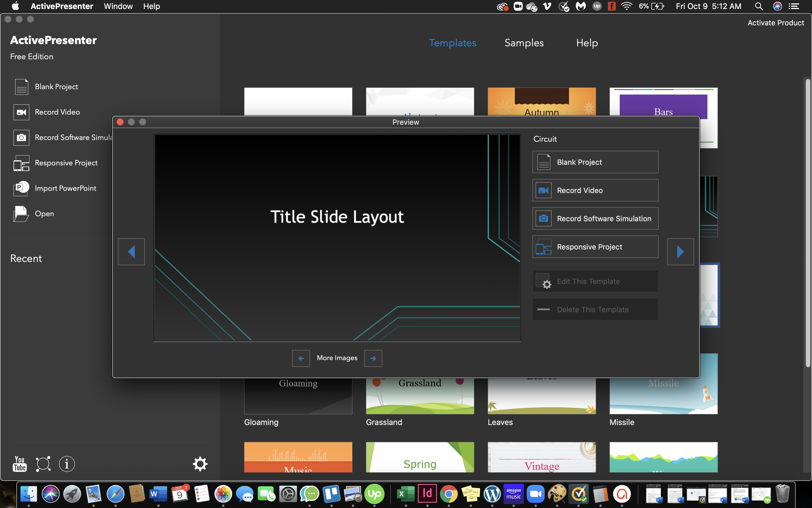The height and width of the screenshot is (508, 812).
Task: Click the community icon next to YouTube
Action: point(43,464)
